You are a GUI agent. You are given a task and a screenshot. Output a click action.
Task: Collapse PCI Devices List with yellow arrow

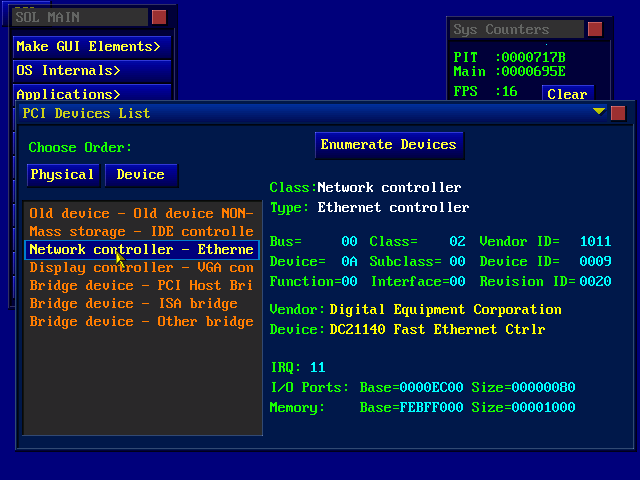(x=599, y=111)
